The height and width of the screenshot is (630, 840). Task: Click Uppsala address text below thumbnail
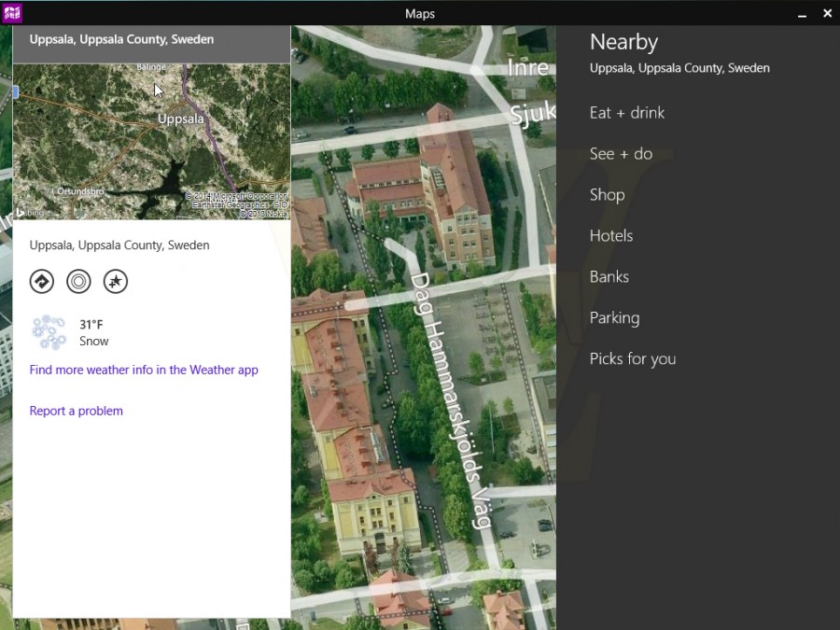(119, 245)
